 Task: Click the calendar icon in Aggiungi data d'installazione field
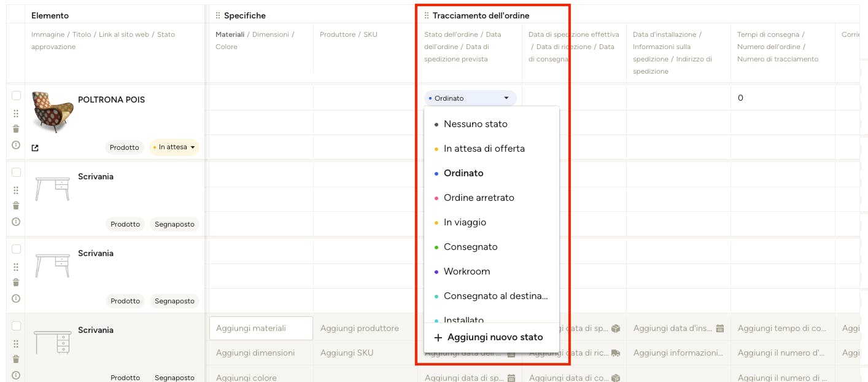[720, 329]
